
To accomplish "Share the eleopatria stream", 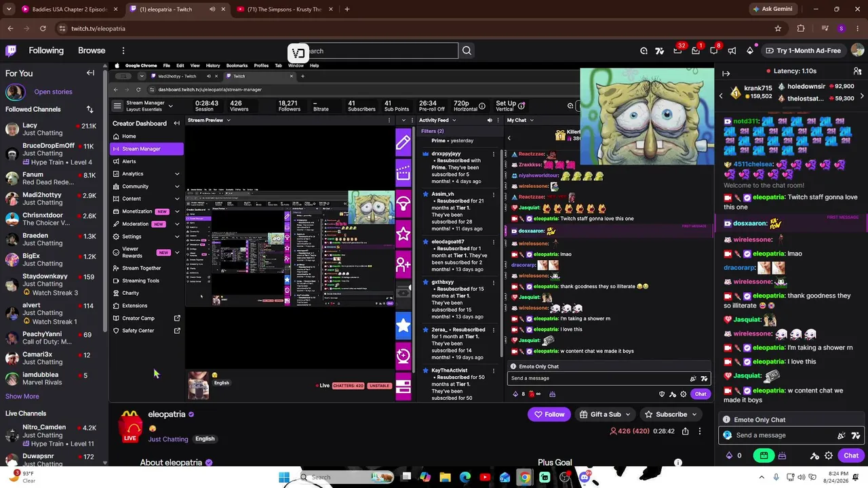I will pyautogui.click(x=686, y=431).
